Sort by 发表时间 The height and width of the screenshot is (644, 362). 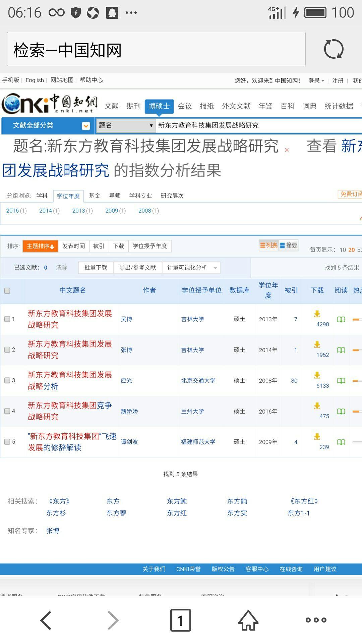73,246
